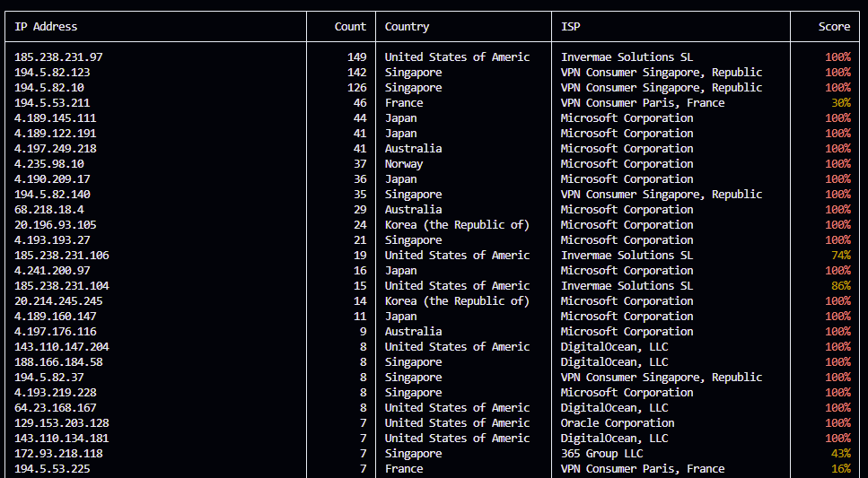Select IP address 194.5.82.123
The image size is (868, 478).
click(x=52, y=73)
